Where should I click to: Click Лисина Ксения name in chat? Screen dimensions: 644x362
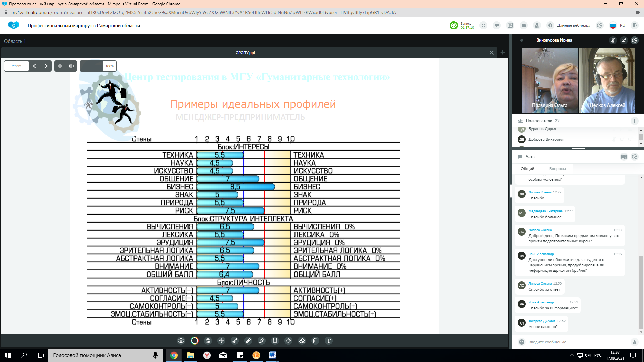tap(540, 192)
